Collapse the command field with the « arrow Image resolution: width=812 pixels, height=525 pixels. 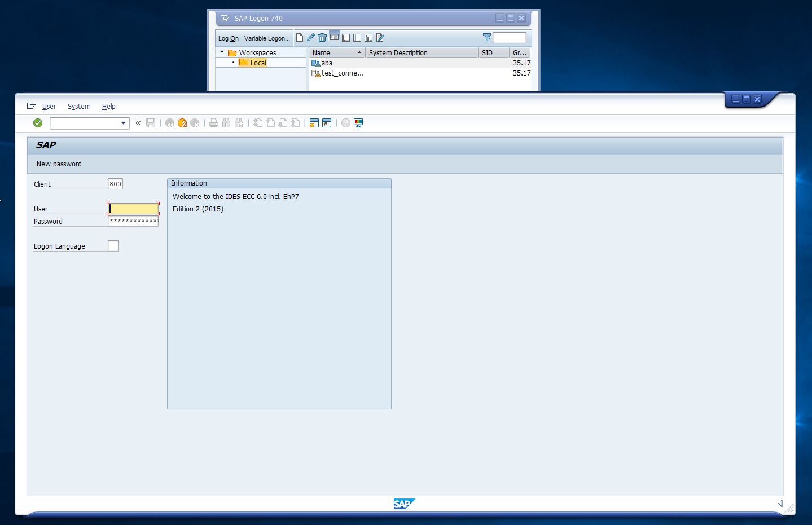(x=138, y=123)
